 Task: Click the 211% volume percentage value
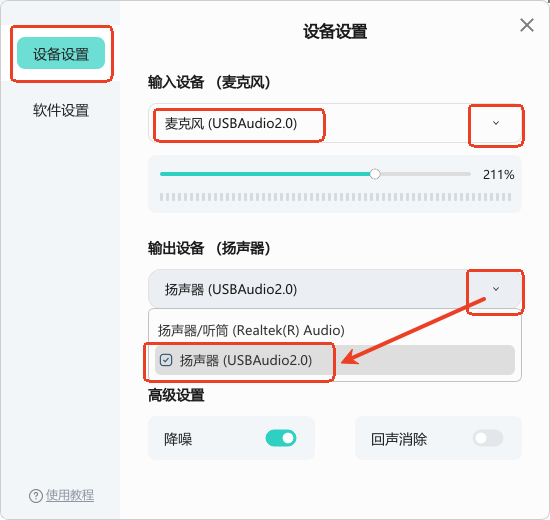498,174
